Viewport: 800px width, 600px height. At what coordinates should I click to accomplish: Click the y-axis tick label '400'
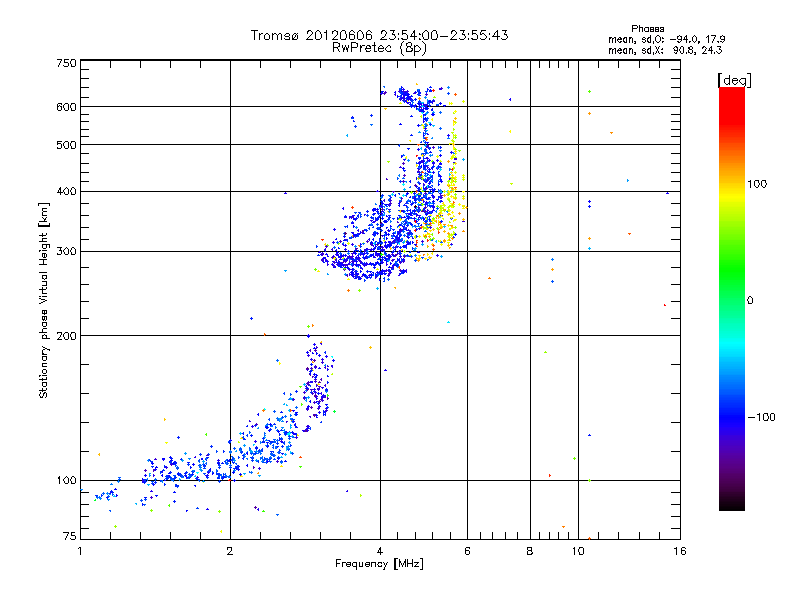[66, 192]
